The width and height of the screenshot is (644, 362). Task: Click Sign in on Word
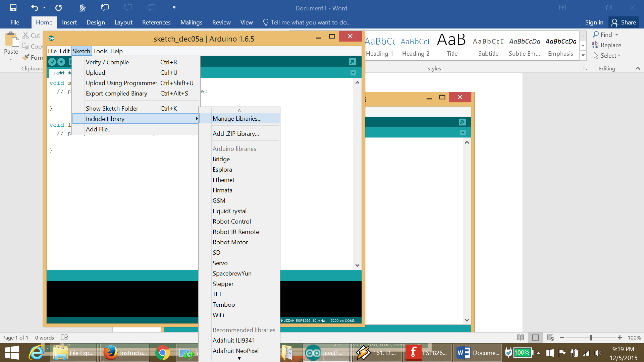594,22
